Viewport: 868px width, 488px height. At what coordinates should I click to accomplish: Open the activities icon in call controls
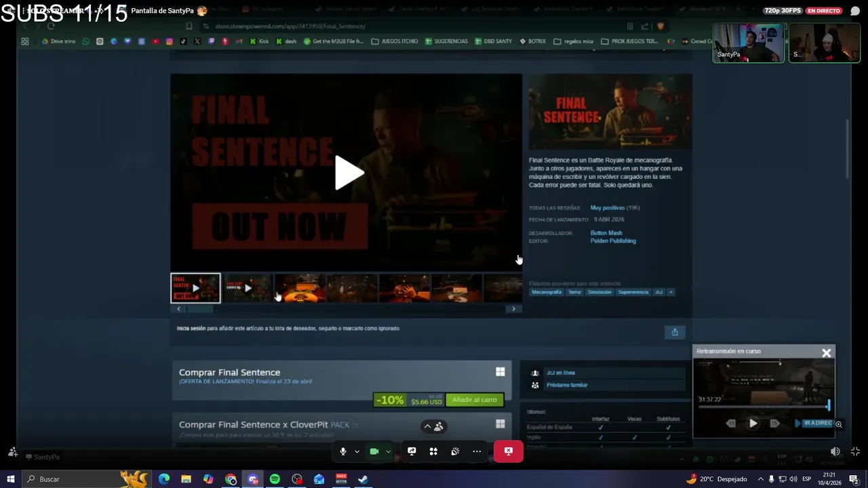coord(433,451)
